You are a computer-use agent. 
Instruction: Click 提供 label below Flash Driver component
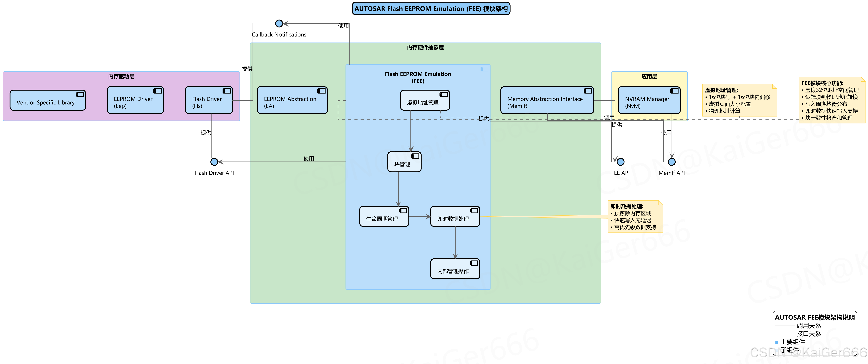[x=206, y=133]
